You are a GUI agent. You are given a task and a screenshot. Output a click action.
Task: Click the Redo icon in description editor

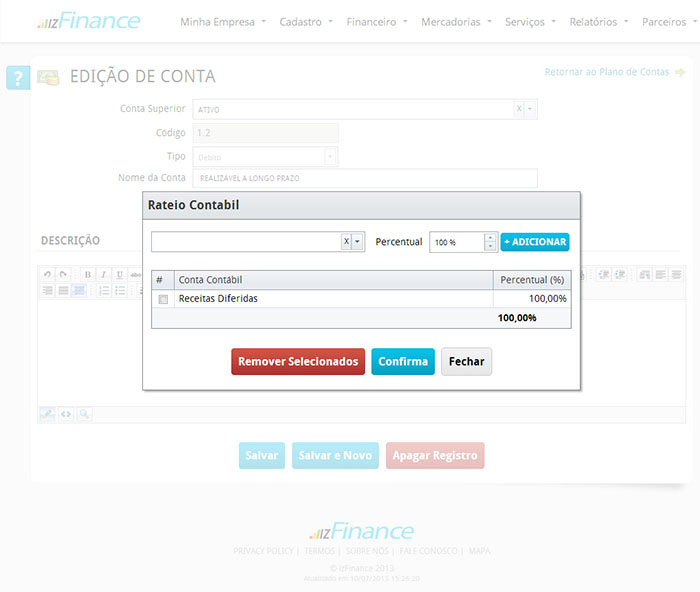pyautogui.click(x=63, y=274)
